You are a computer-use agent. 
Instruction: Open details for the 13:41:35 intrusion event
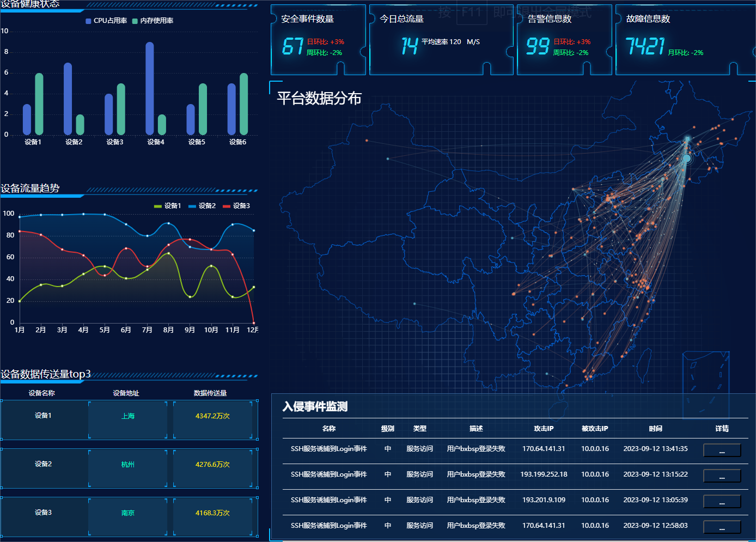[x=722, y=450]
